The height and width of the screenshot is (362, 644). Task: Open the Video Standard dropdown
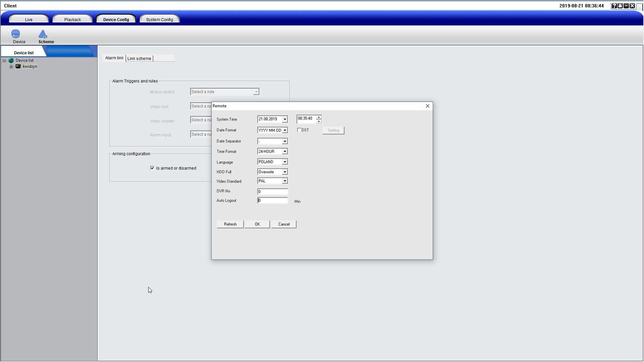[284, 181]
